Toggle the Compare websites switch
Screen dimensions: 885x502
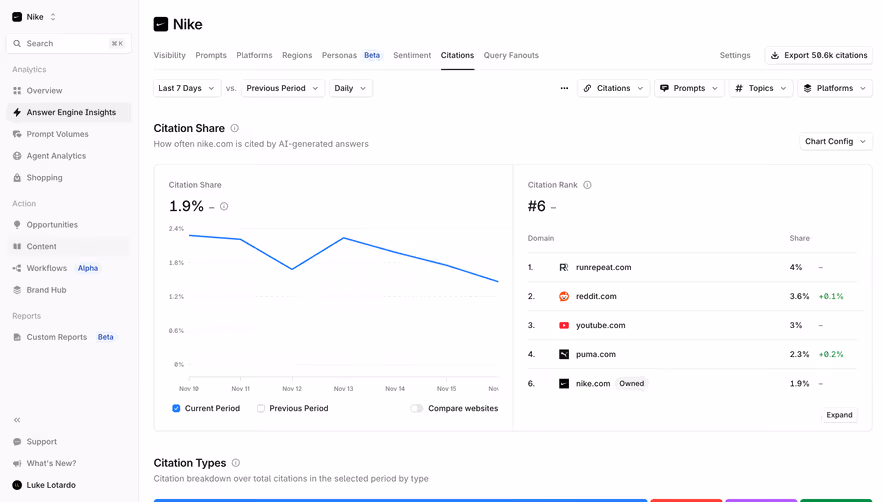(417, 408)
